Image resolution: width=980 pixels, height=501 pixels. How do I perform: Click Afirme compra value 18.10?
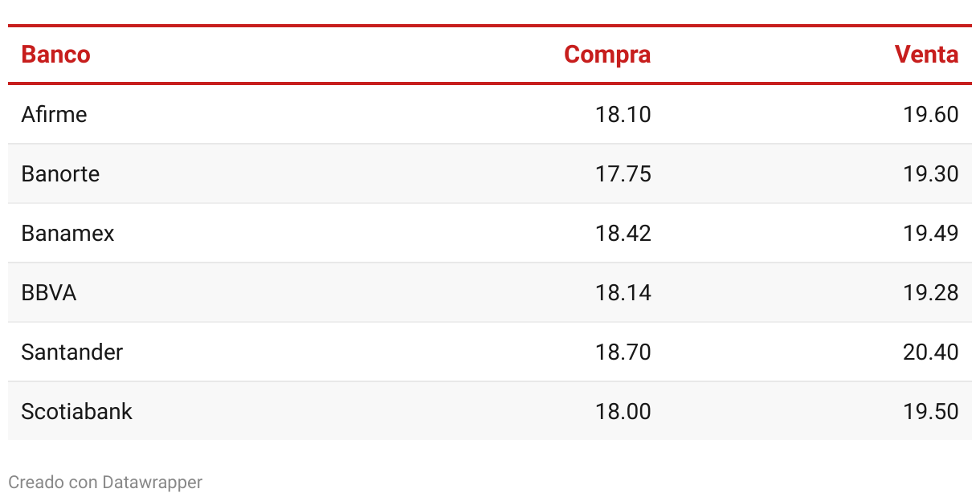coord(623,115)
